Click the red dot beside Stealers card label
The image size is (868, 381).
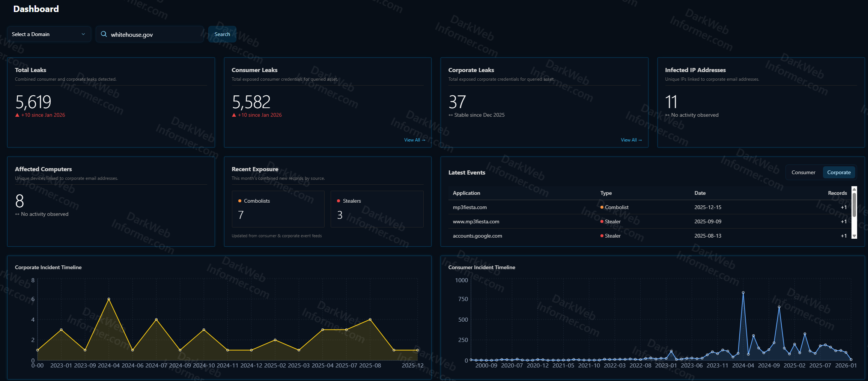coord(338,201)
